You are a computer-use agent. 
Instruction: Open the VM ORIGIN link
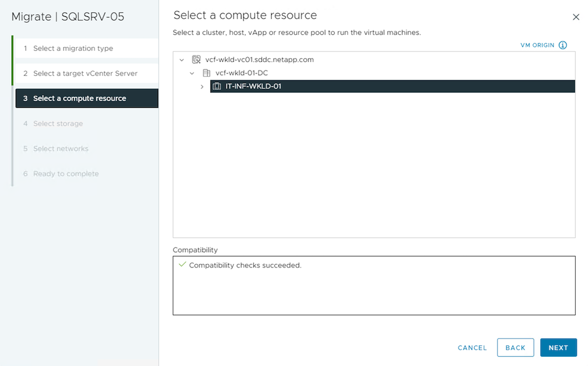point(537,45)
